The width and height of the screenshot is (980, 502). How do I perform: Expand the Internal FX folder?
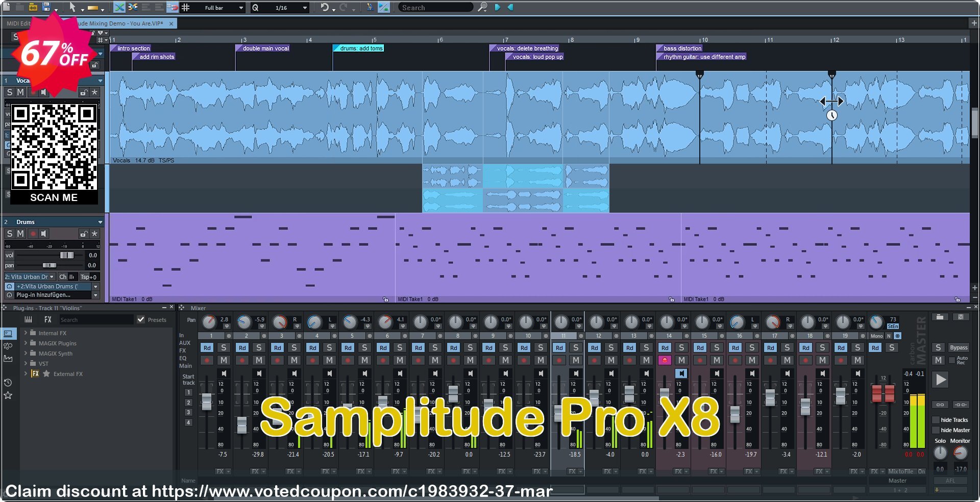[26, 333]
